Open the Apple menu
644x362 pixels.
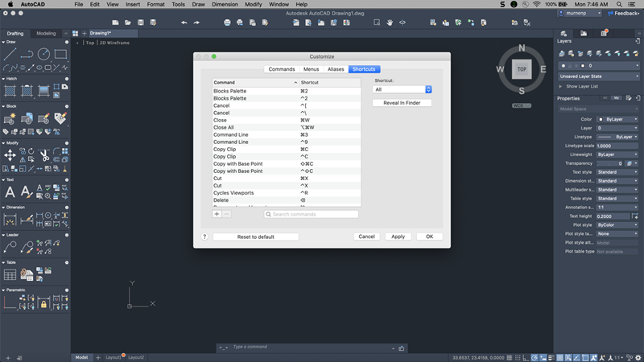[10, 4]
